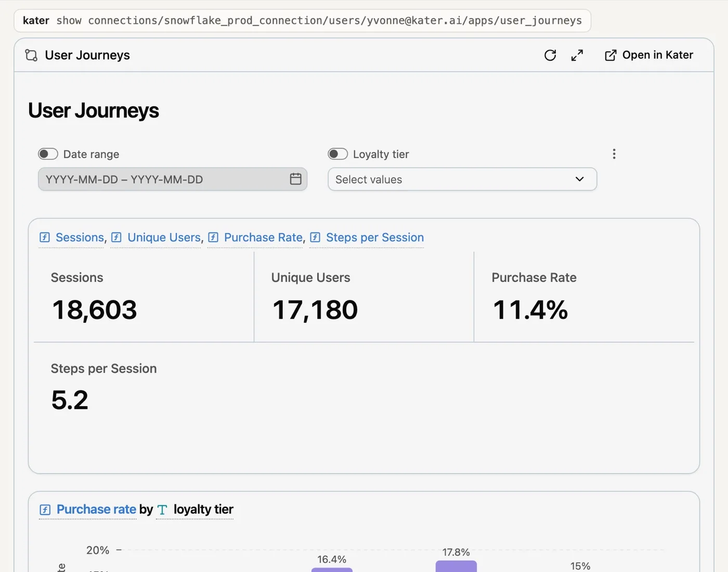Click the date range input field
The height and width of the screenshot is (572, 728).
[x=173, y=179]
